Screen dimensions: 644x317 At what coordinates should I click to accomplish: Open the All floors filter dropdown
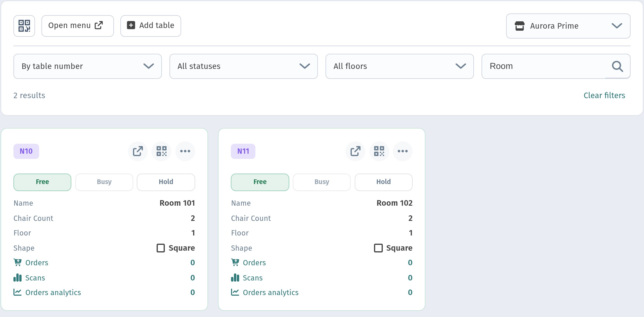[400, 66]
